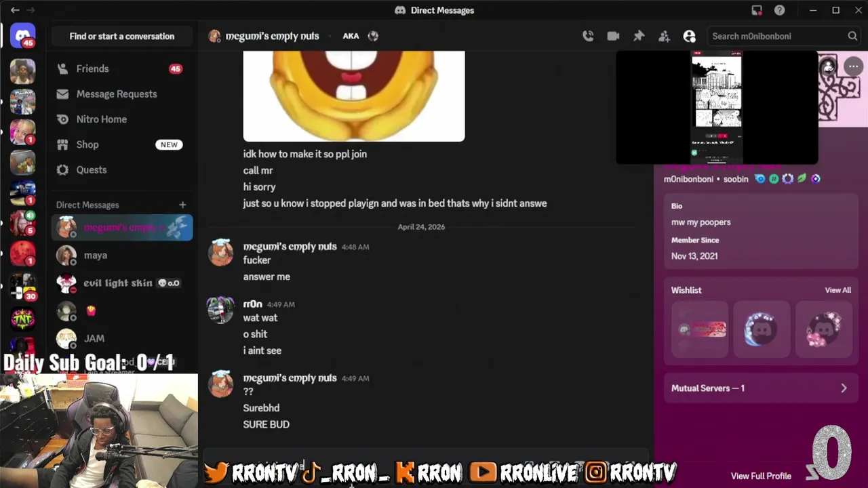This screenshot has width=868, height=488.
Task: Start a voice call with the header phone icon
Action: point(588,36)
